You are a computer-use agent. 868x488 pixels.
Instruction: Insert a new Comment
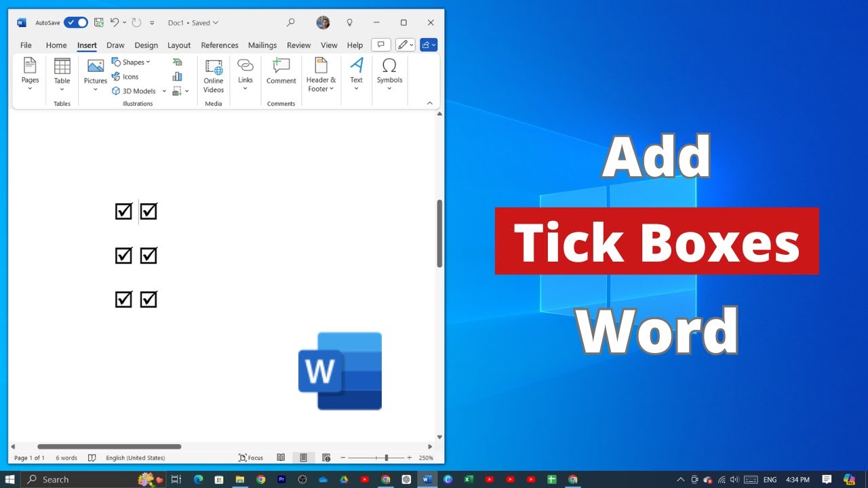click(x=281, y=72)
